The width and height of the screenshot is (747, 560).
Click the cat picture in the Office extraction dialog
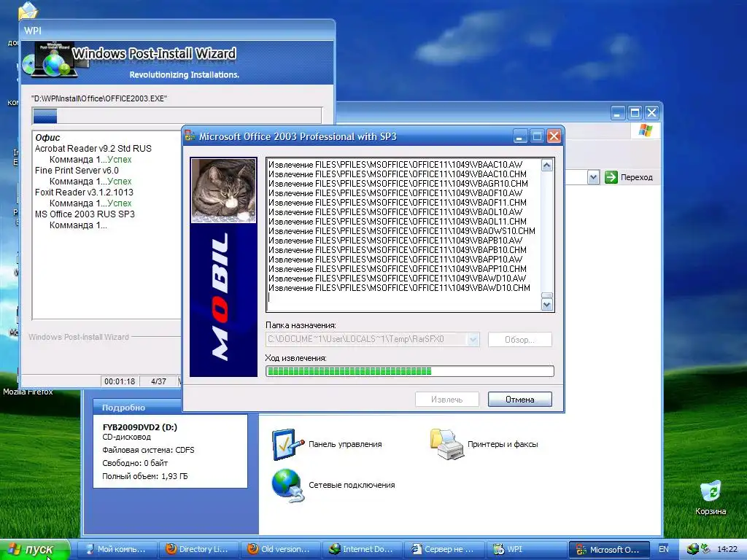pyautogui.click(x=223, y=190)
